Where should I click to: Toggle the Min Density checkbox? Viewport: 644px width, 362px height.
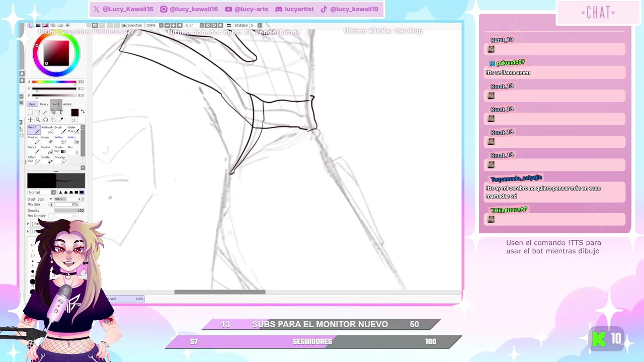click(x=51, y=216)
